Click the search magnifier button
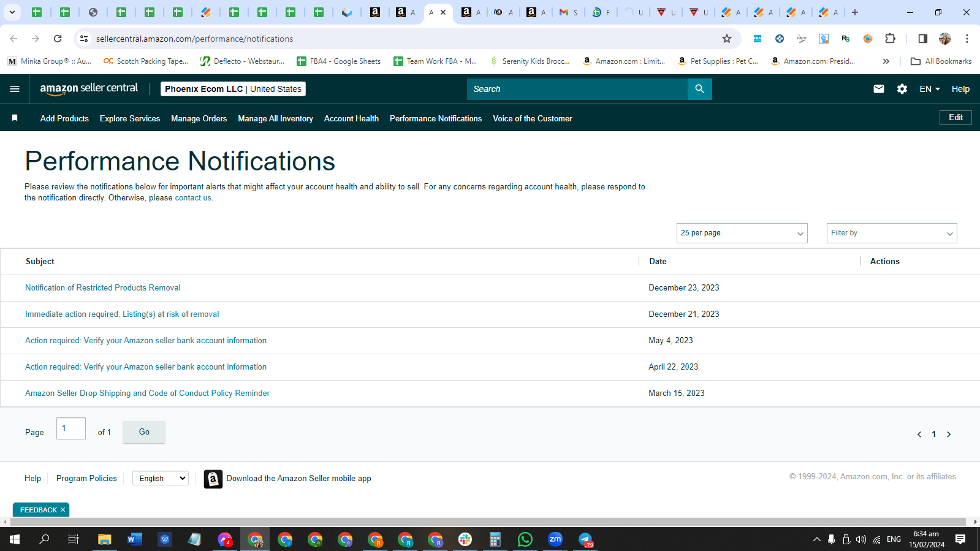Screen dimensions: 980x551 point(699,89)
